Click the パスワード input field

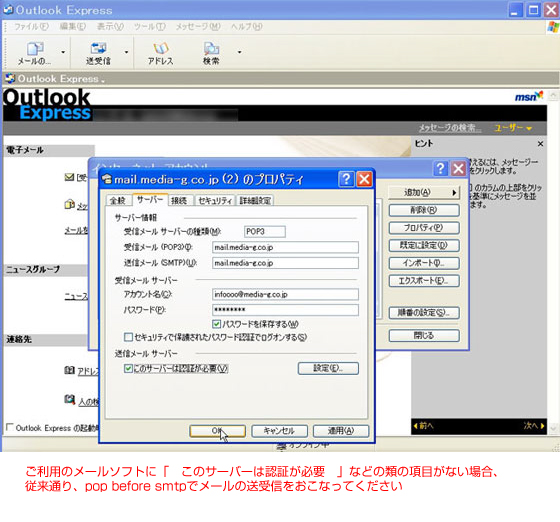tap(285, 310)
